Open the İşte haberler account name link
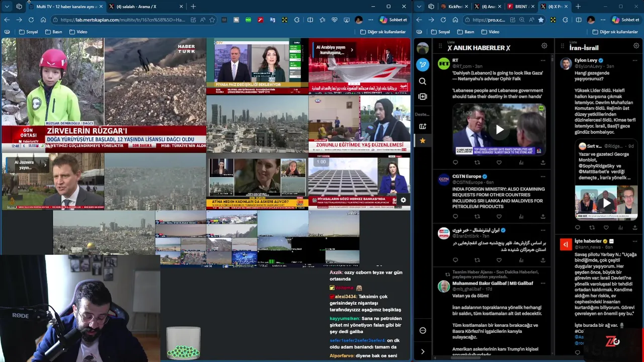This screenshot has width=644, height=362. click(588, 241)
